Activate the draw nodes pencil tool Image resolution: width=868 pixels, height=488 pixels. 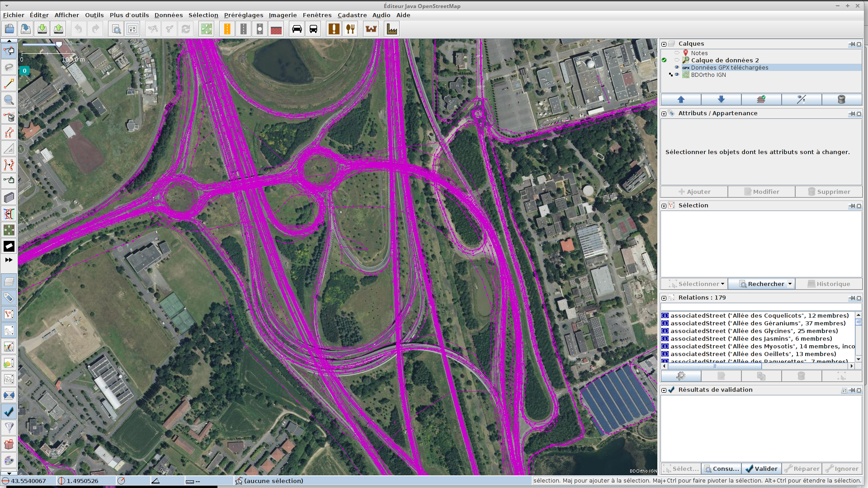[9, 84]
